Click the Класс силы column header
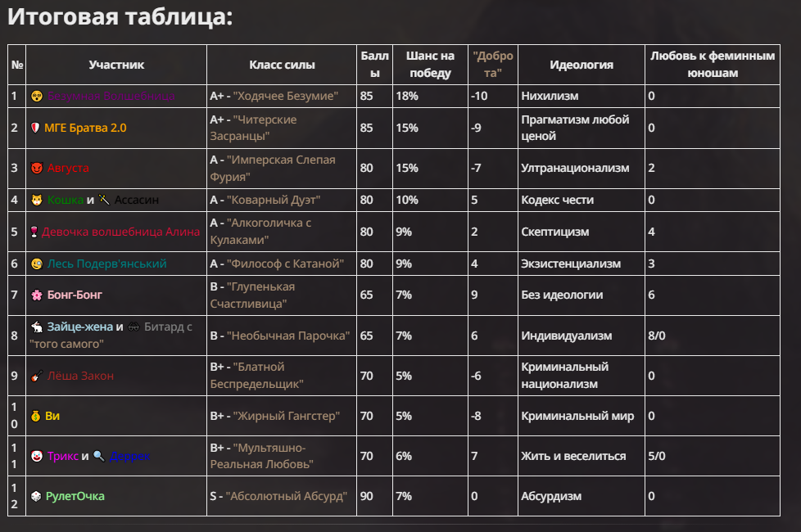 click(282, 65)
